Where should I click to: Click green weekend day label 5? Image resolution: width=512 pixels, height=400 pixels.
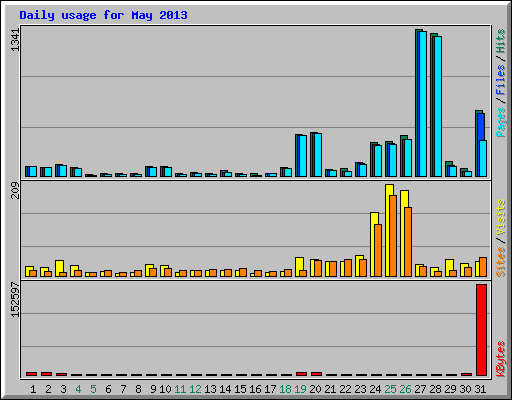tap(93, 389)
